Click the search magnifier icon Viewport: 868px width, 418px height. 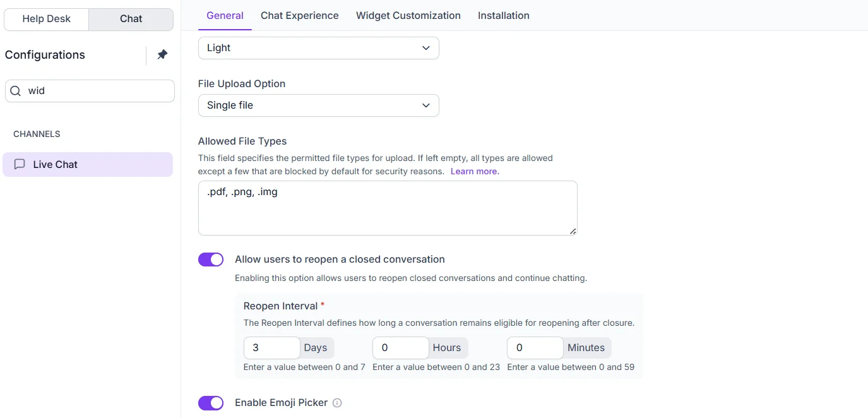[x=16, y=91]
